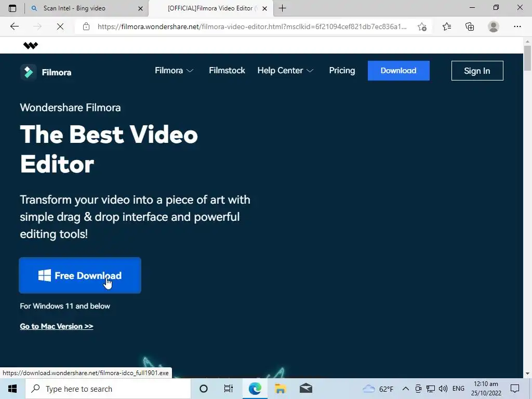Open File Explorer from taskbar
Screen dimensions: 532x399
coord(281,389)
